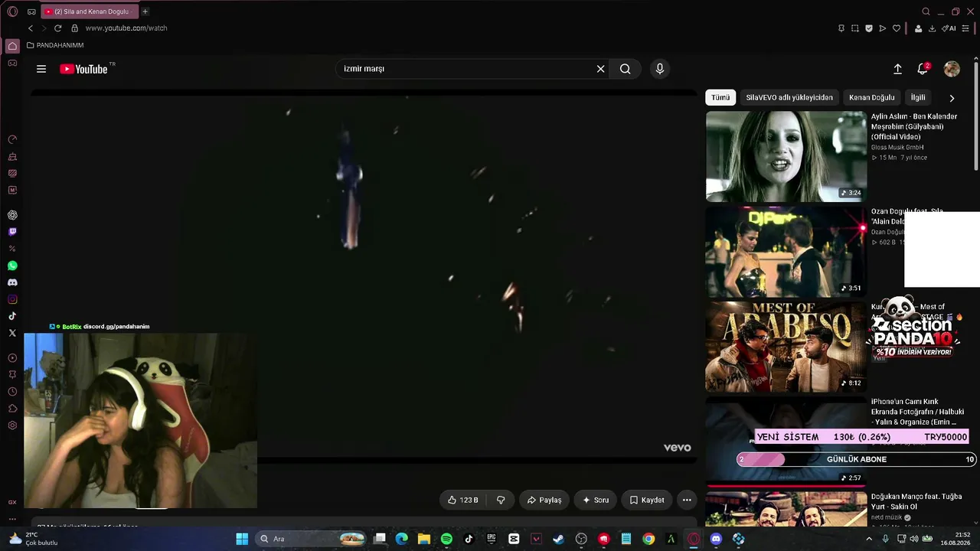The width and height of the screenshot is (980, 551).
Task: Open the Opera sidebar home button
Action: click(x=12, y=46)
